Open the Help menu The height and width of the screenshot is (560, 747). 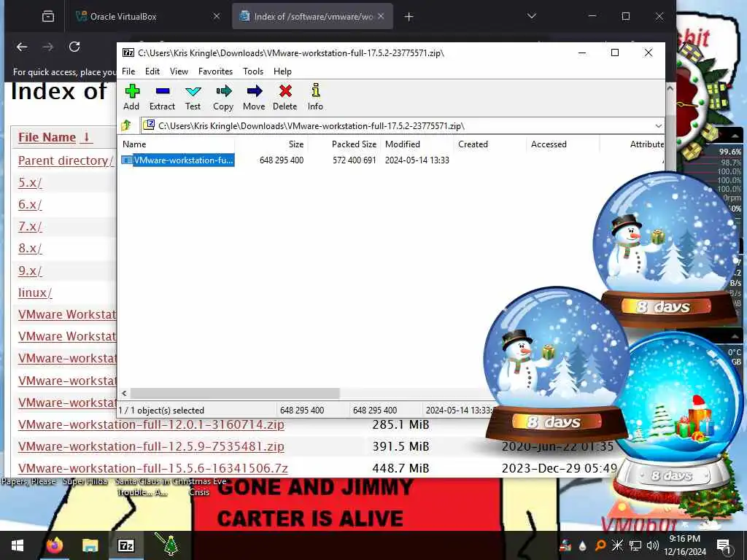click(x=282, y=71)
